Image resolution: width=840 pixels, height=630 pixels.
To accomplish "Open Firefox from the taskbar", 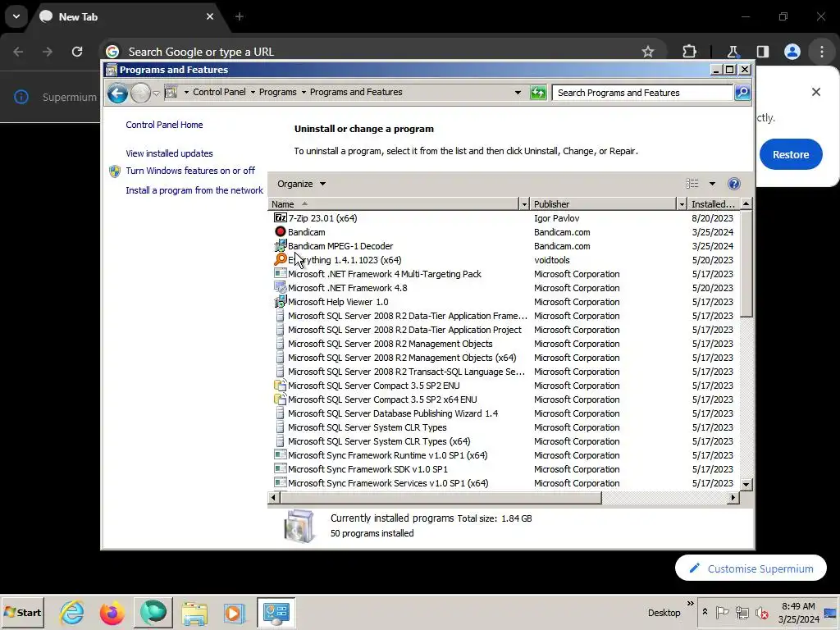I will 112,612.
